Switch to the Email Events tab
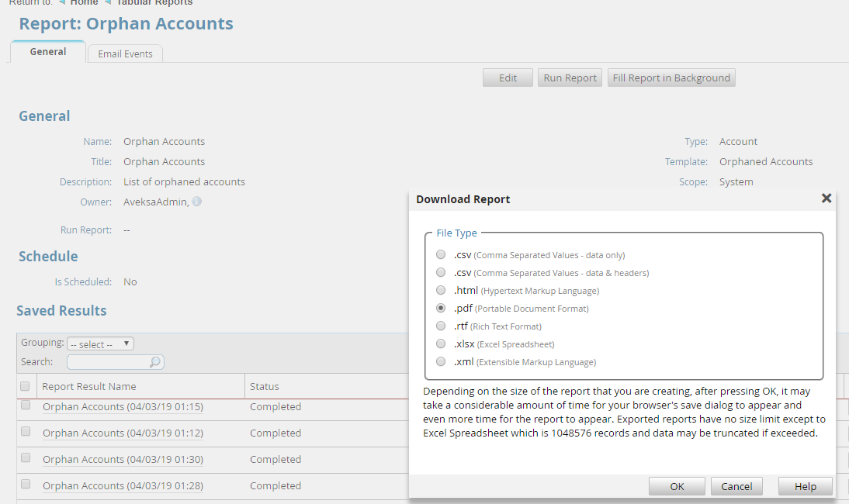The width and height of the screenshot is (849, 504). (x=125, y=54)
